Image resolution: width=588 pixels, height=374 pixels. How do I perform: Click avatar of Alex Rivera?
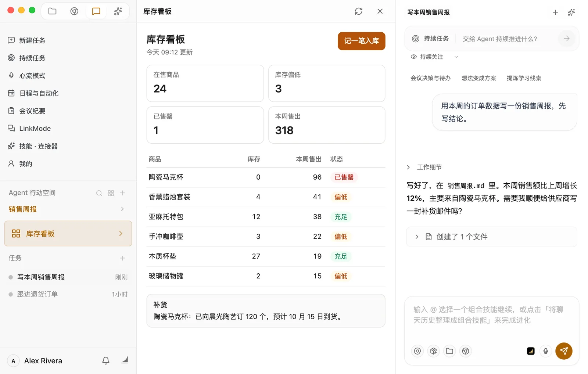14,361
